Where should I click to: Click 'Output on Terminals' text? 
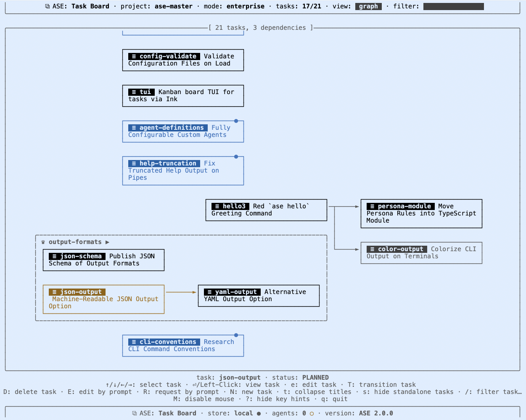pos(402,256)
